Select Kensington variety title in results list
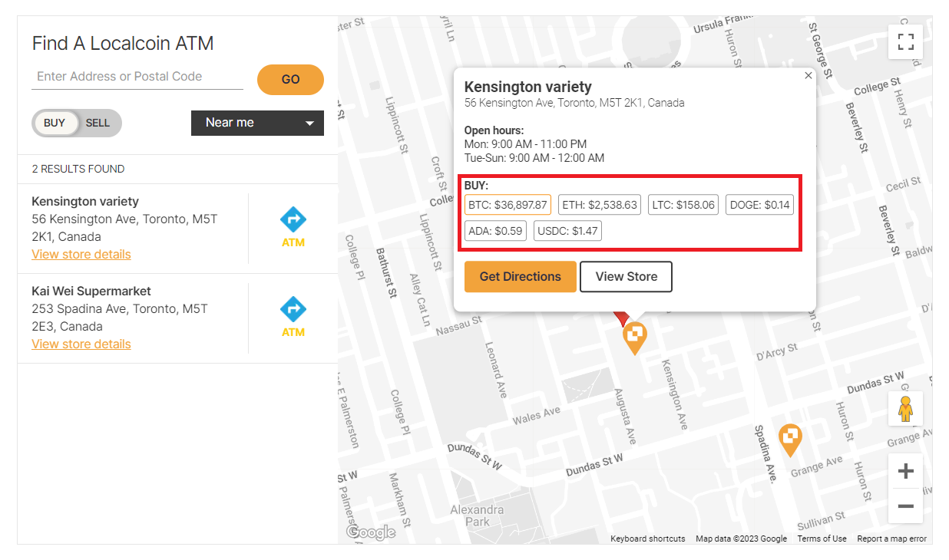This screenshot has width=949, height=560. coord(85,202)
